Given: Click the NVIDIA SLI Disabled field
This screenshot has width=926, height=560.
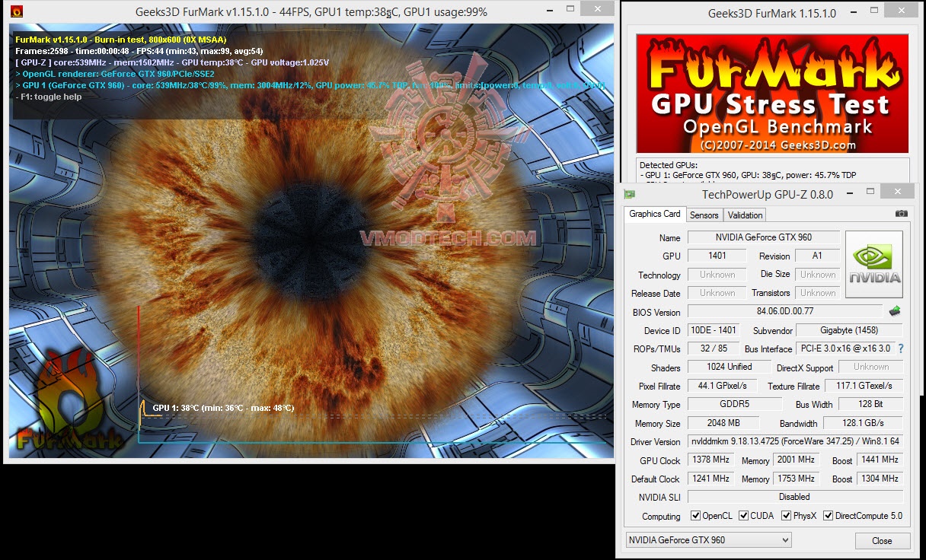Looking at the screenshot, I should 795,497.
